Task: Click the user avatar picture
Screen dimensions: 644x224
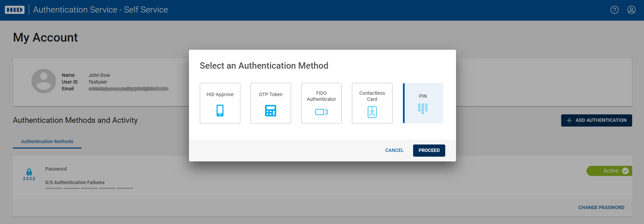Action: (x=44, y=81)
